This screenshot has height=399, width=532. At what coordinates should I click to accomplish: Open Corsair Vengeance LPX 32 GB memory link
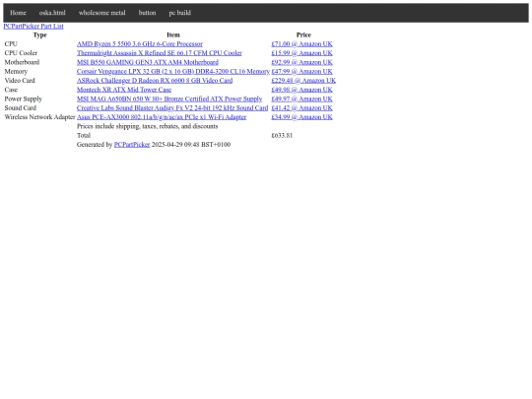coord(173,72)
